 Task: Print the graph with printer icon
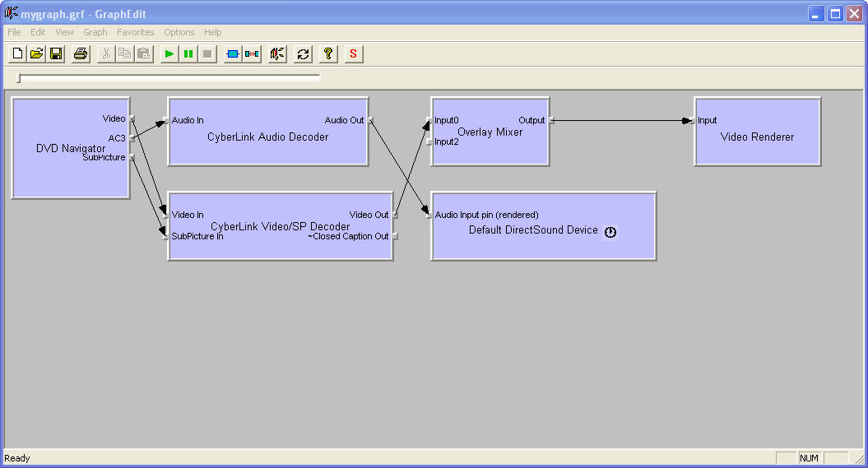pyautogui.click(x=81, y=53)
